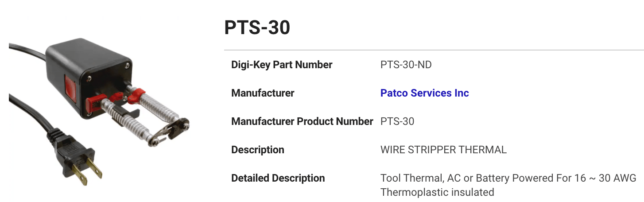644x202 pixels.
Task: Click the black housing of the stripper
Action: [x=89, y=75]
